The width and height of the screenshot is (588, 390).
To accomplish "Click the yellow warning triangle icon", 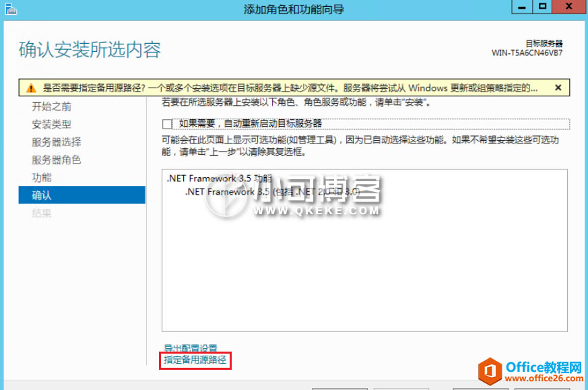I will (31, 88).
